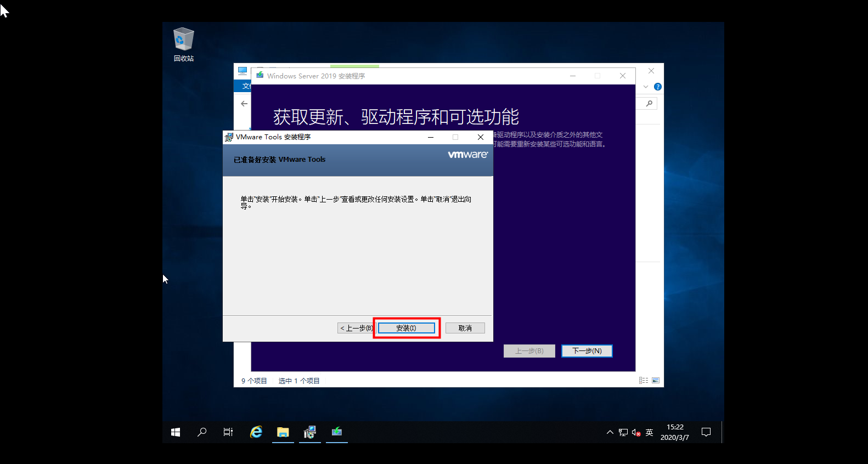Show hidden system tray icons
868x464 pixels.
610,432
